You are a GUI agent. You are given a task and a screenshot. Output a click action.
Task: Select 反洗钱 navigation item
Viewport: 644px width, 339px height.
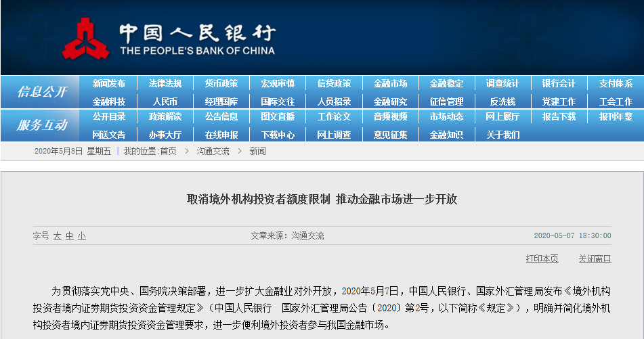(x=502, y=101)
